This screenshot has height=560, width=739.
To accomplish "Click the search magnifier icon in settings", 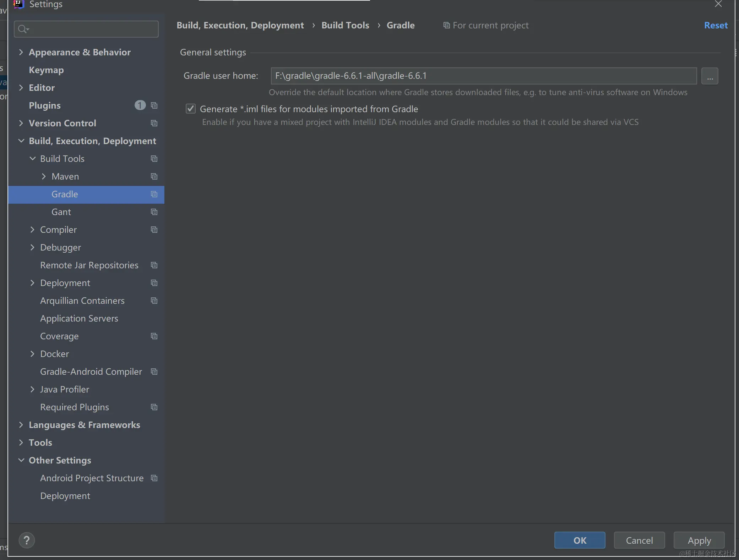I will click(x=23, y=29).
